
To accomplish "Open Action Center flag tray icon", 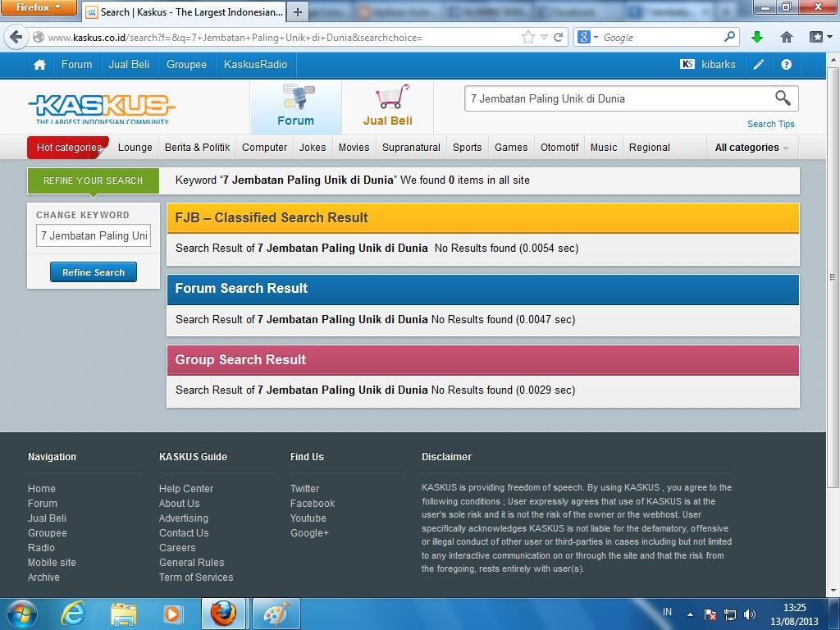I will (x=710, y=614).
